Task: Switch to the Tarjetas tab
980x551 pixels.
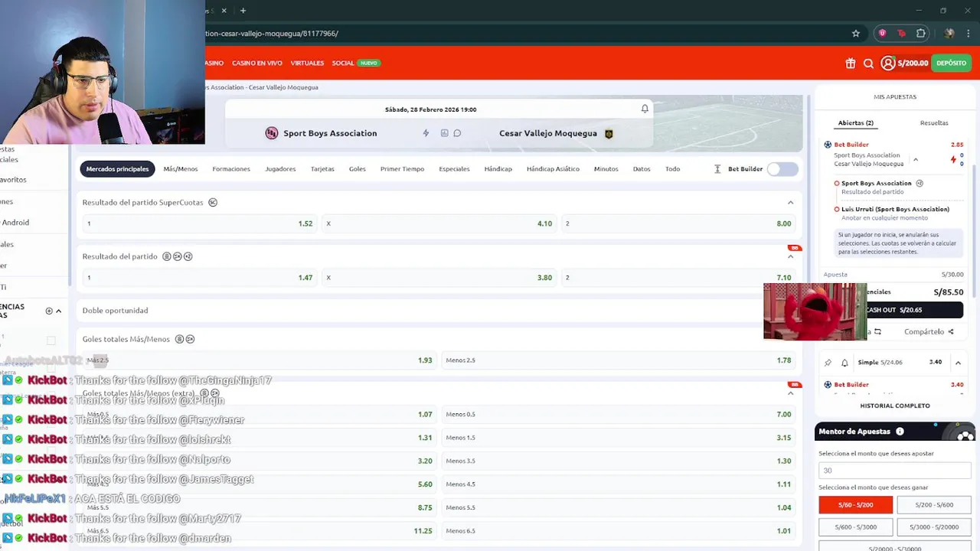Action: coord(322,169)
